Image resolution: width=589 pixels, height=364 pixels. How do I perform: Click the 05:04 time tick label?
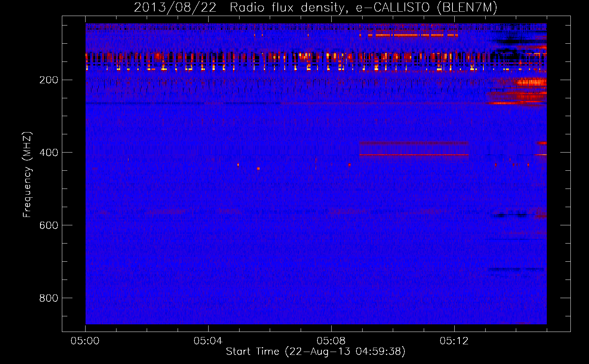(x=208, y=341)
